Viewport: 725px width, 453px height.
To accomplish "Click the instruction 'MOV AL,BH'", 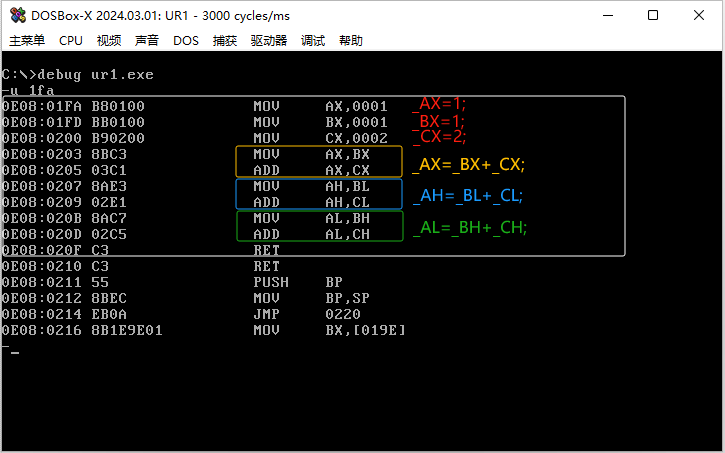I will click(311, 218).
